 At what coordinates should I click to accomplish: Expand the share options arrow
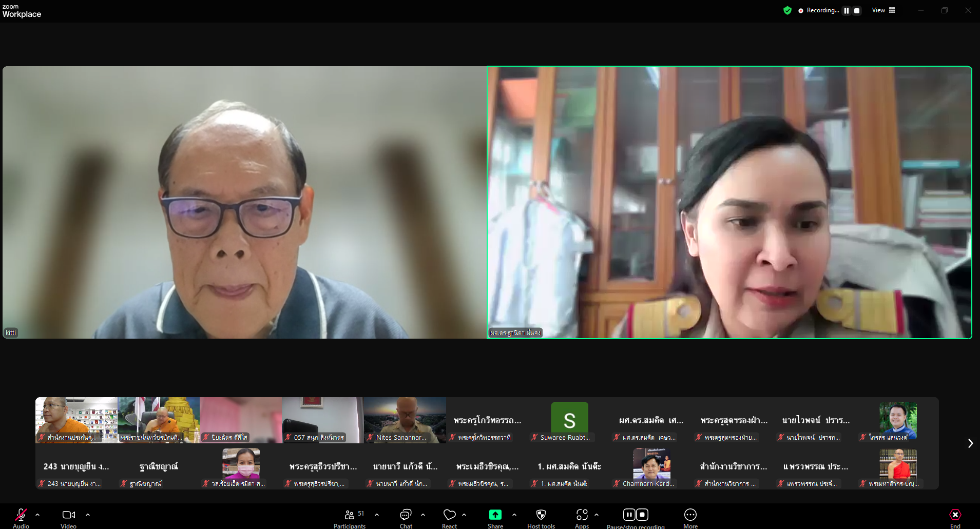(514, 515)
